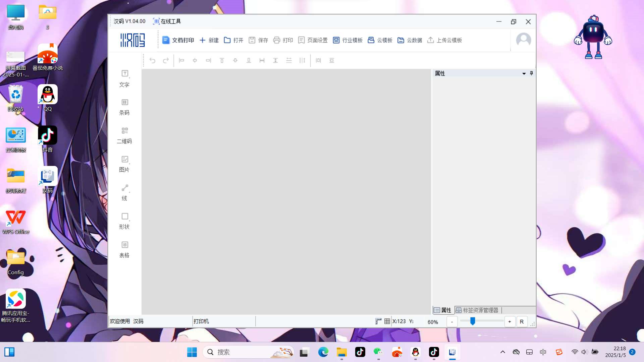Click 上传云模板 upload button
Screen dimensions: 644x362
444,40
